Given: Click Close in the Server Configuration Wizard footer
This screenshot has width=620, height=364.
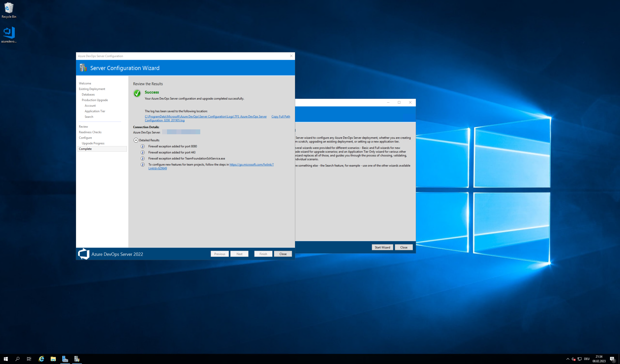Looking at the screenshot, I should pyautogui.click(x=283, y=254).
